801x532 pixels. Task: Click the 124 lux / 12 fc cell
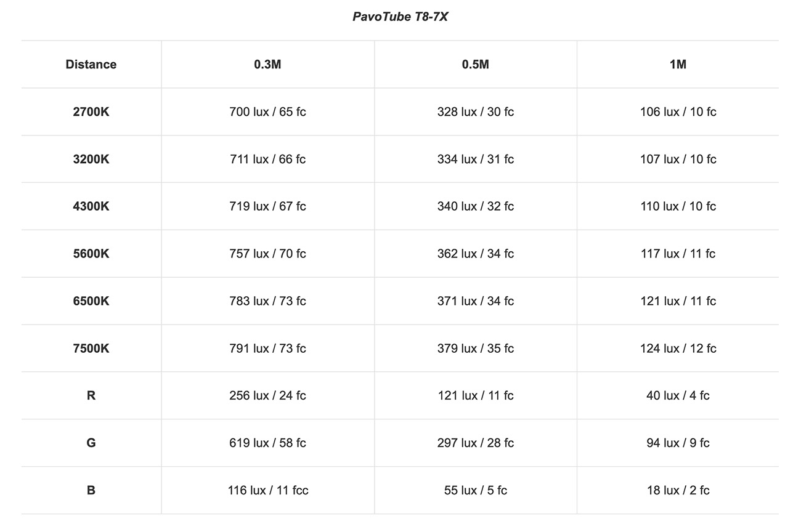click(x=678, y=349)
